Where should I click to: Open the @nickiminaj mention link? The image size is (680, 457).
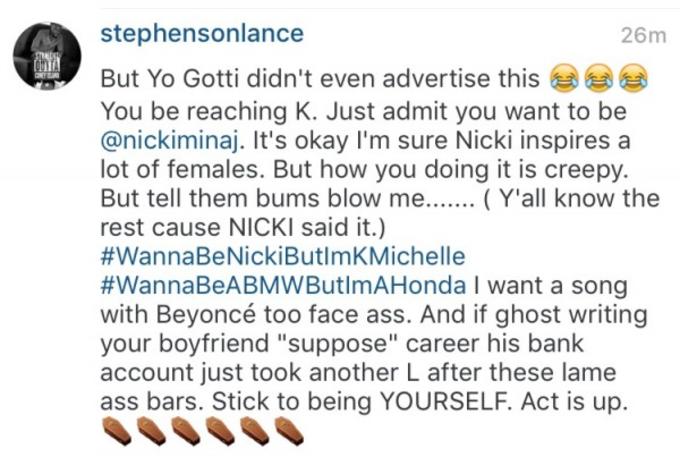[170, 141]
